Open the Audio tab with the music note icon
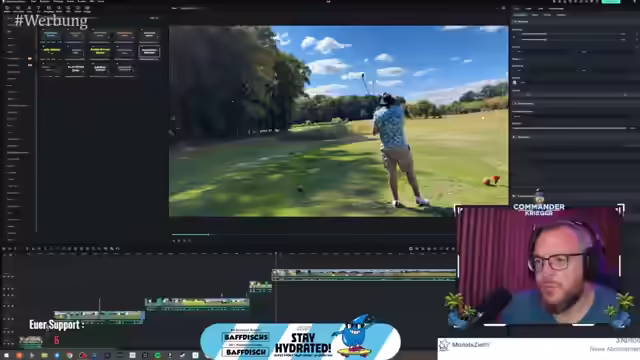Viewport: 640px width, 360px height. 29,9
